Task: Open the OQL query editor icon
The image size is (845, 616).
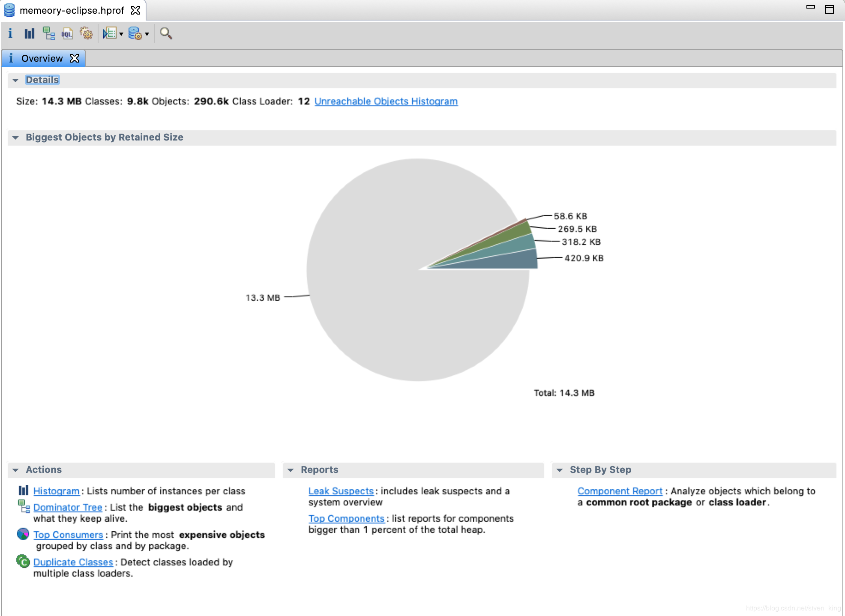Action: tap(67, 33)
